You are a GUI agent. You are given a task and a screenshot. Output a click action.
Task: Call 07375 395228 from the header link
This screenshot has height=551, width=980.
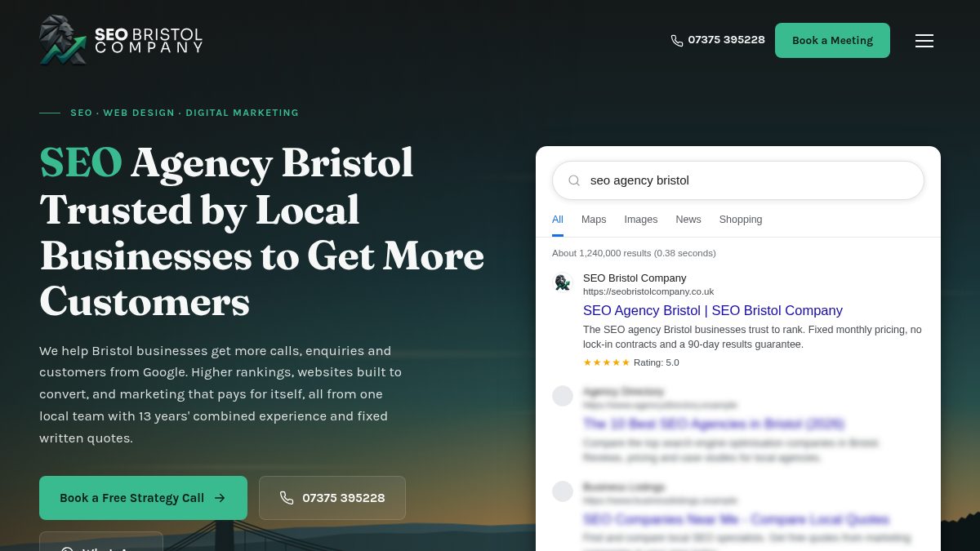pos(718,40)
